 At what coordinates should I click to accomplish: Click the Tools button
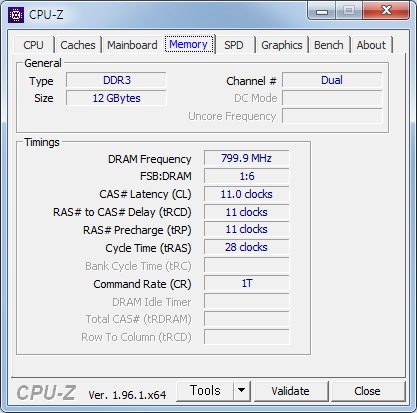[205, 391]
